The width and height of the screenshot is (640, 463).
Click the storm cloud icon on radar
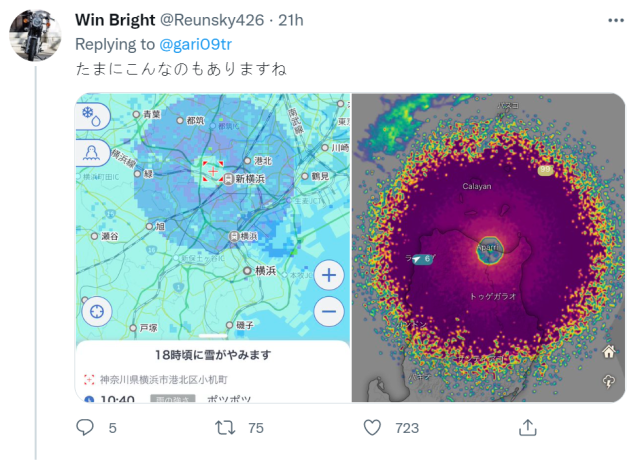click(609, 382)
